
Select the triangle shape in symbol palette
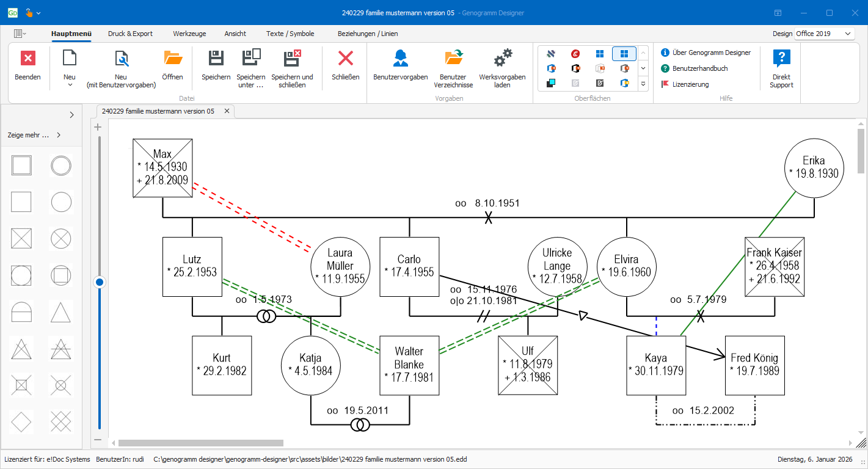pos(60,312)
